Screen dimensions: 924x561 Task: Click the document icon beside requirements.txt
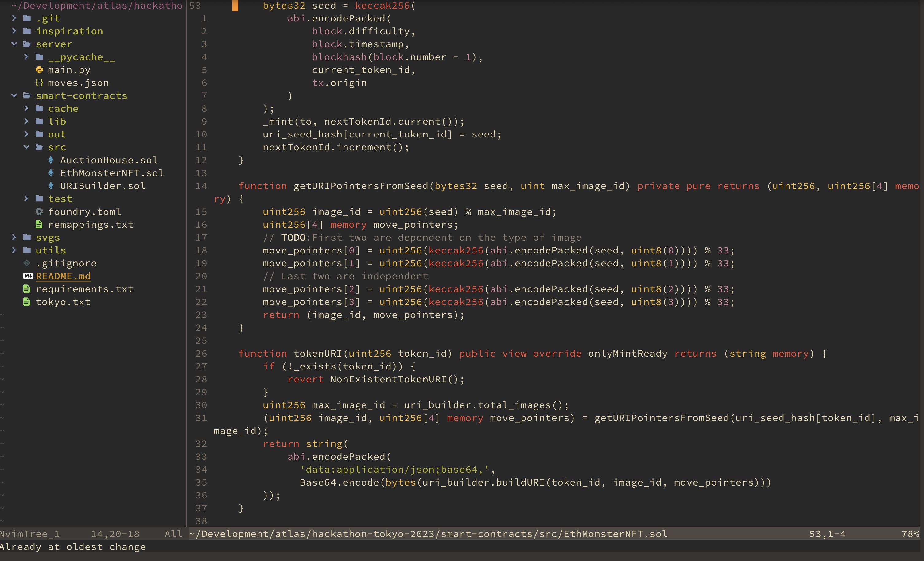[27, 289]
